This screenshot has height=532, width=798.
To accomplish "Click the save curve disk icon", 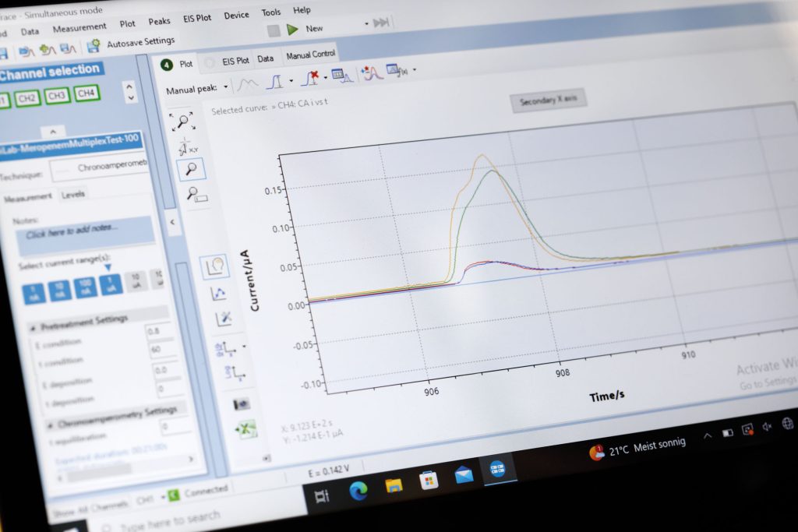I will (x=68, y=48).
